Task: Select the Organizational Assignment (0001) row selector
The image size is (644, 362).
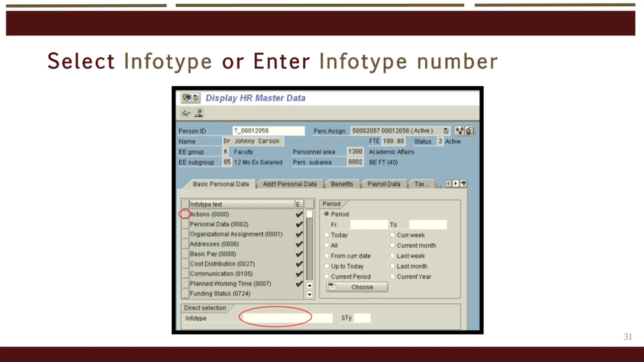Action: tap(185, 234)
